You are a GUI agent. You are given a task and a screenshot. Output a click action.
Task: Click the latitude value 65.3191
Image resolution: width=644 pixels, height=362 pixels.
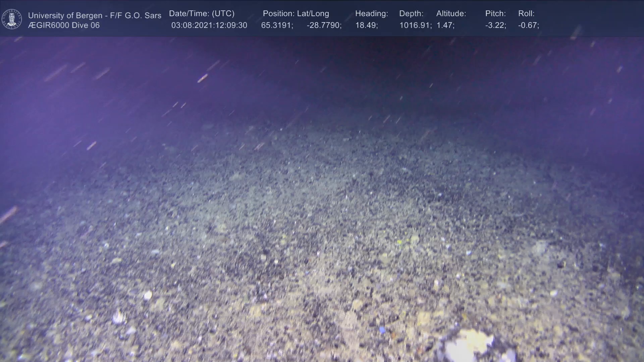(x=277, y=25)
